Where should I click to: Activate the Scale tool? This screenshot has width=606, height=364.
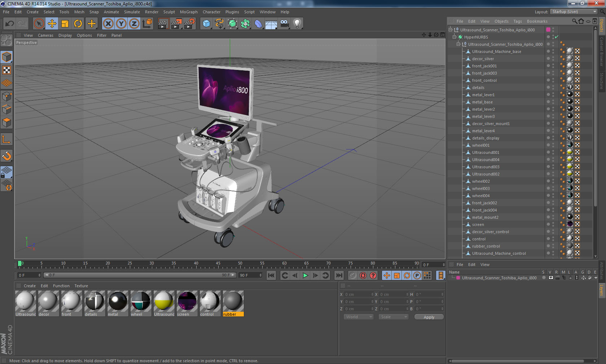click(65, 24)
